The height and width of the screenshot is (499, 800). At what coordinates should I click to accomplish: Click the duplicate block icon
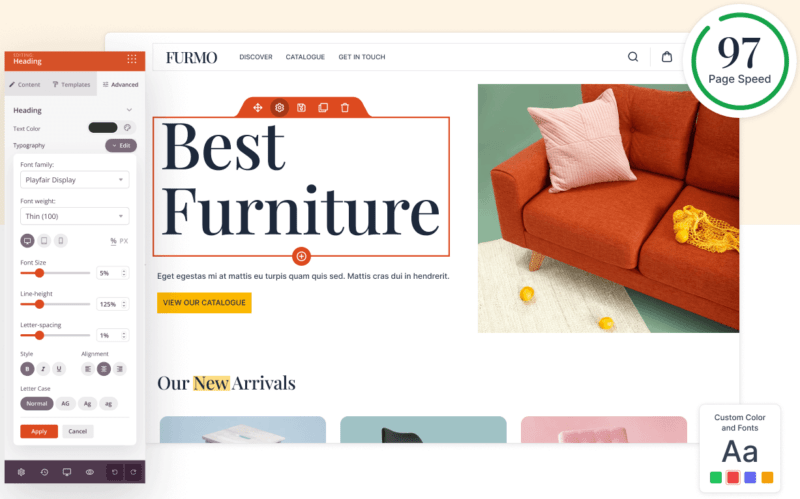(323, 108)
